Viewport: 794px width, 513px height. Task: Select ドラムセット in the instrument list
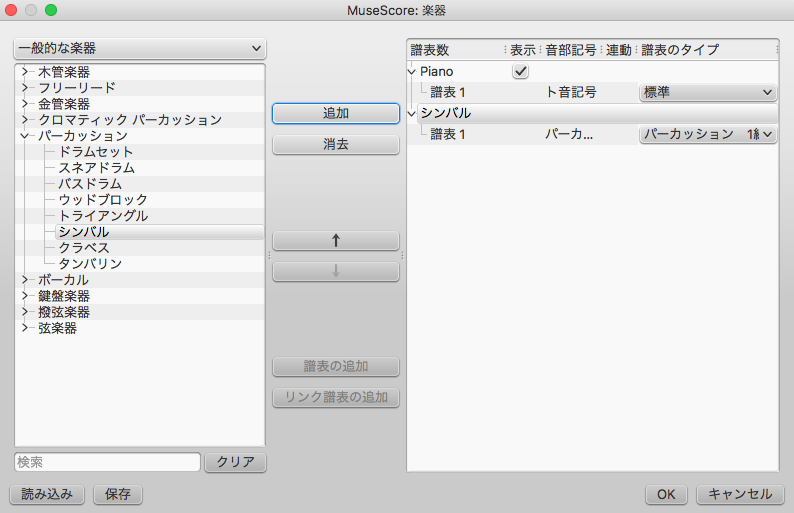point(96,152)
